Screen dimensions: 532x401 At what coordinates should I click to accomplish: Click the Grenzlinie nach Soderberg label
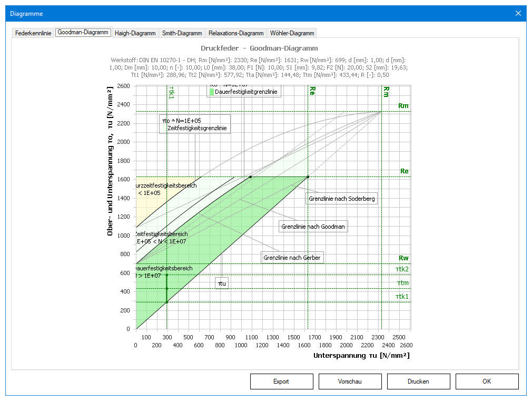[x=342, y=199]
